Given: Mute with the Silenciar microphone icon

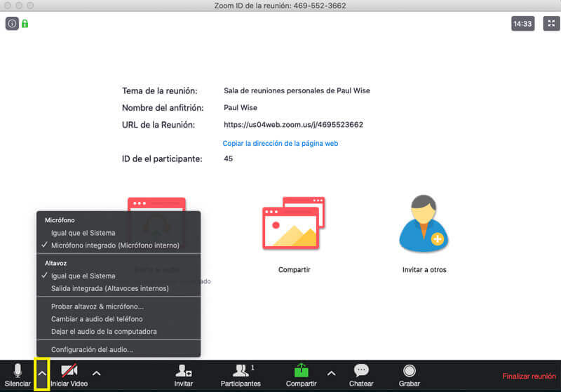Looking at the screenshot, I should pyautogui.click(x=18, y=371).
